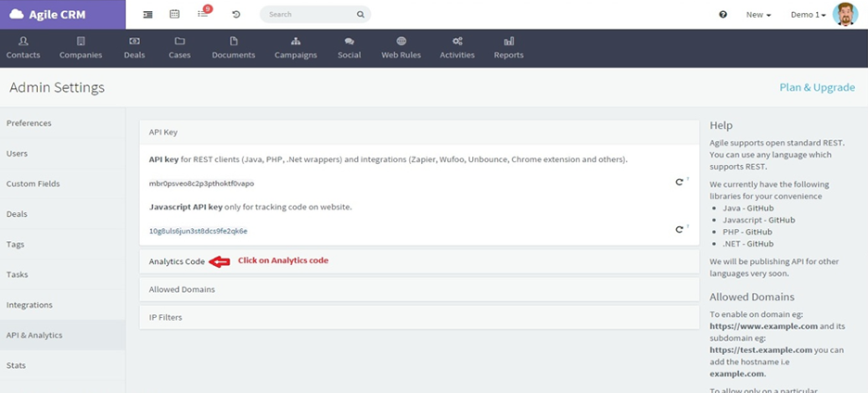This screenshot has width=868, height=393.
Task: Click the user avatar picture
Action: pos(846,14)
